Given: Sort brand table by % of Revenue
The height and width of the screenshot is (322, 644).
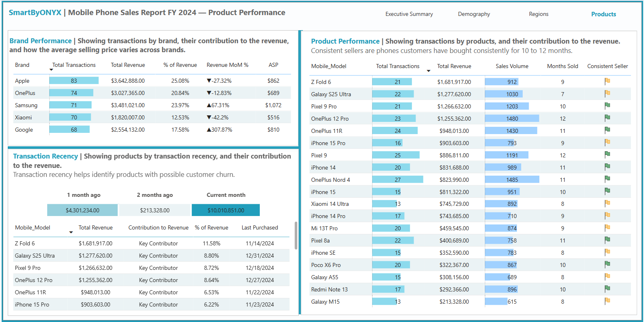Looking at the screenshot, I should (x=180, y=65).
